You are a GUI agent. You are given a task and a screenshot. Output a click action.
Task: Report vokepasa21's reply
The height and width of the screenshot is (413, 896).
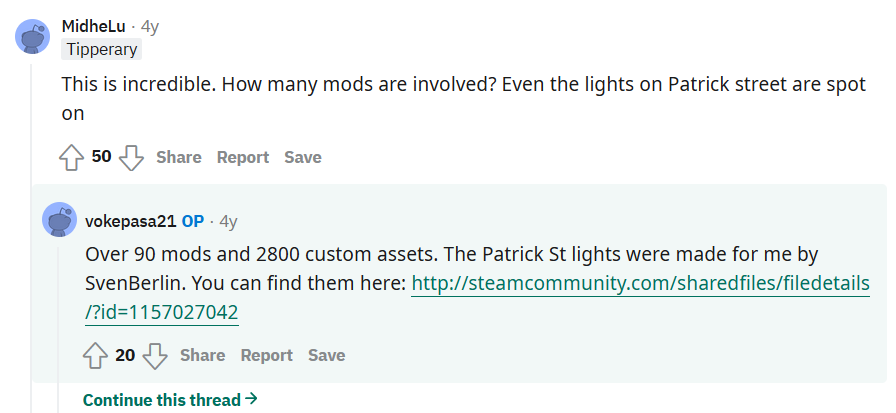pyautogui.click(x=266, y=355)
